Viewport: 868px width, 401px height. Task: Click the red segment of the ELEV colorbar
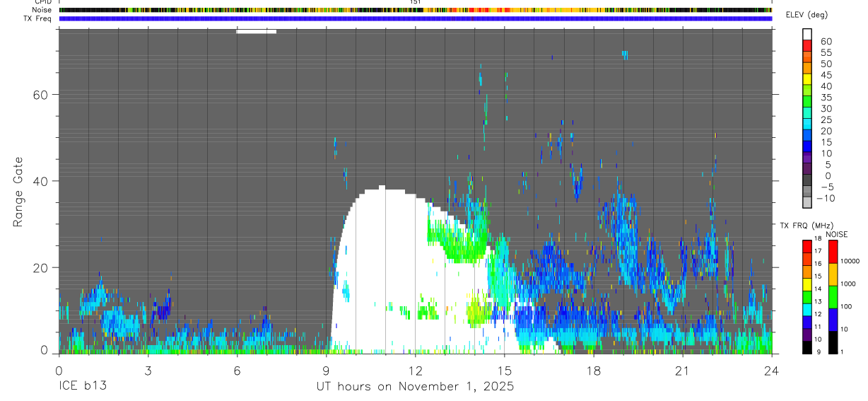coord(807,46)
